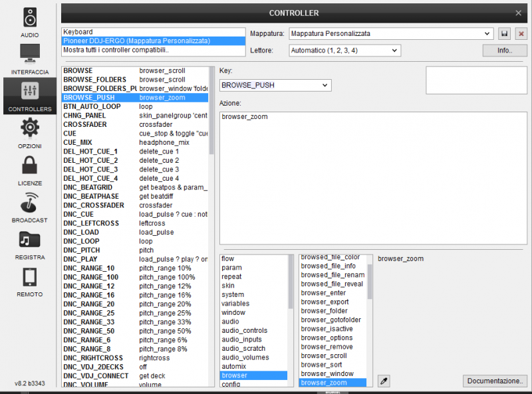Expand the Mappatura dropdown
This screenshot has height=394, width=532.
point(487,33)
